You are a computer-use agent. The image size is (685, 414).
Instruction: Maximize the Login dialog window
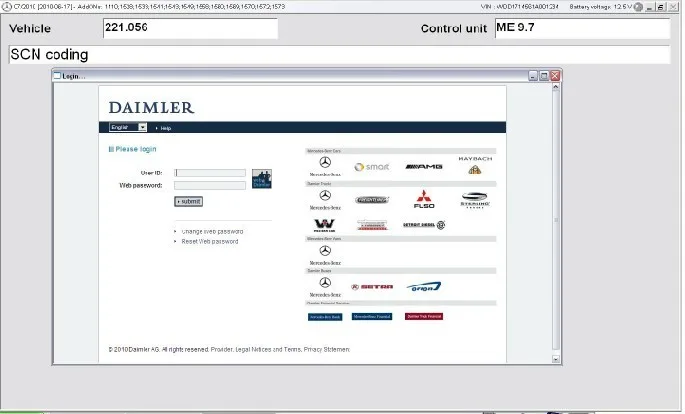pyautogui.click(x=544, y=76)
